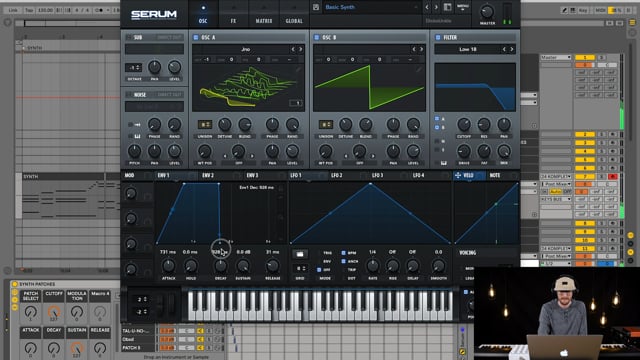Click the LFO Smooth knob
This screenshot has width=640, height=360.
click(438, 266)
